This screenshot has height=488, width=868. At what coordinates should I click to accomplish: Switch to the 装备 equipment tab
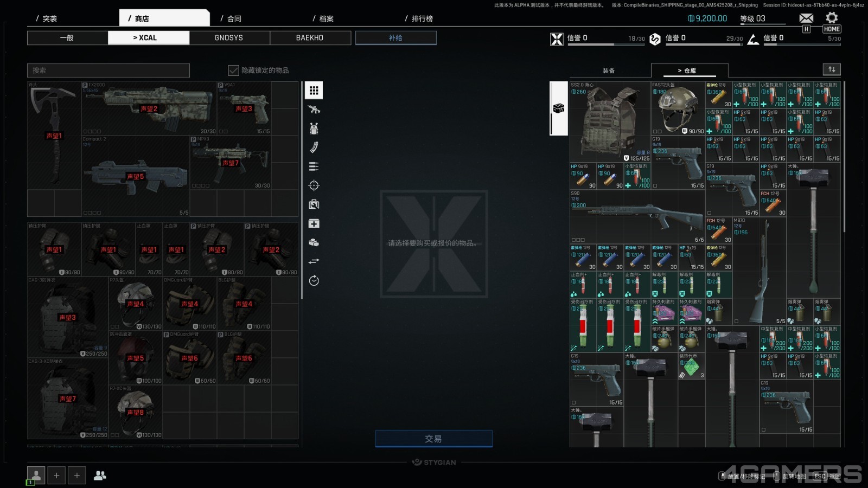tap(609, 71)
